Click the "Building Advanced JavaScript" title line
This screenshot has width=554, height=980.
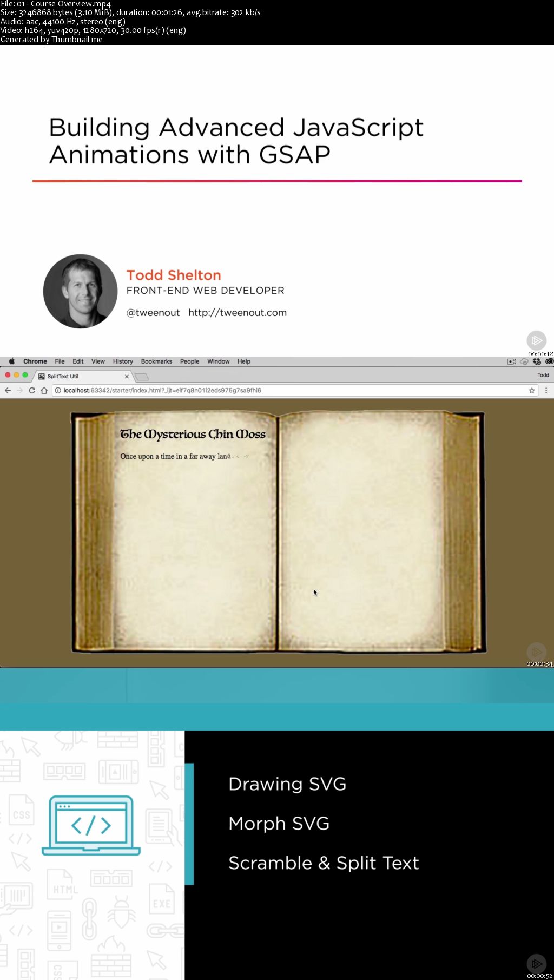tap(236, 128)
